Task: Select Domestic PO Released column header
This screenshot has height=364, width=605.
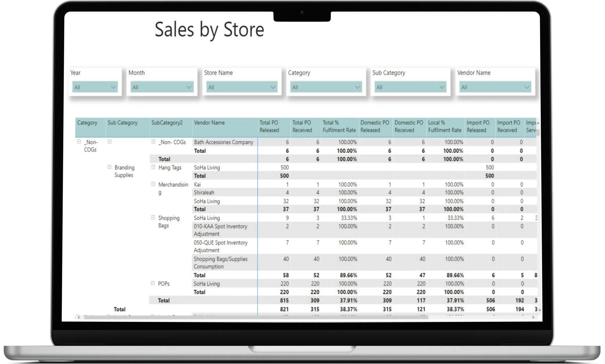Action: (375, 126)
